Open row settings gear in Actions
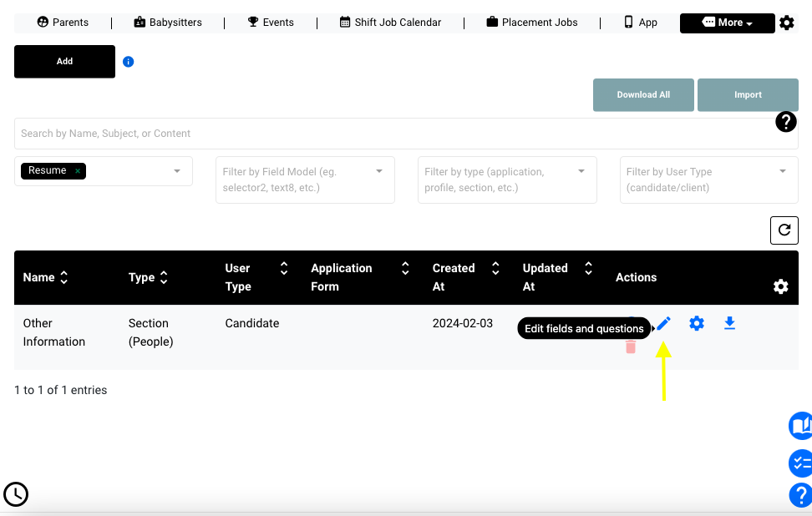The width and height of the screenshot is (812, 516). click(x=697, y=323)
